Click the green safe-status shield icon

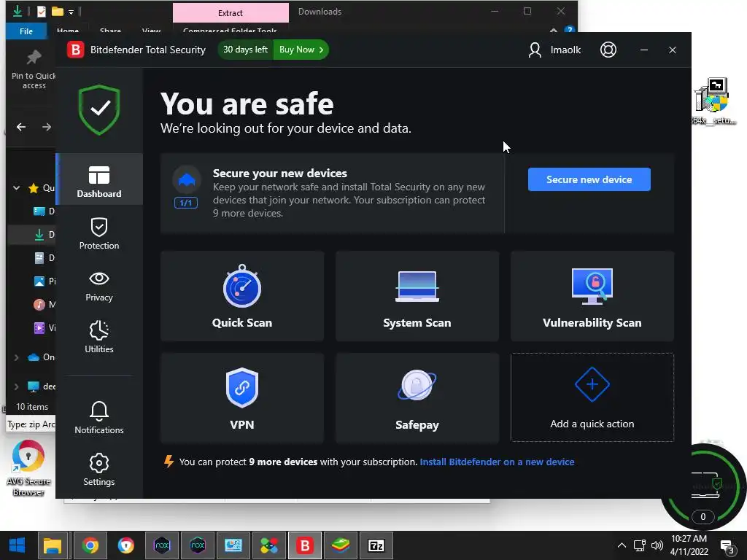(99, 109)
